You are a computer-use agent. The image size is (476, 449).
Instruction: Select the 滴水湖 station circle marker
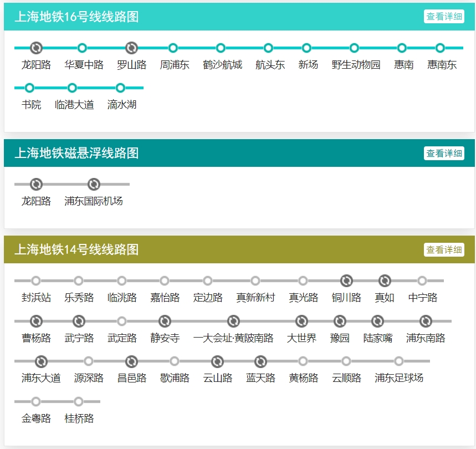120,88
